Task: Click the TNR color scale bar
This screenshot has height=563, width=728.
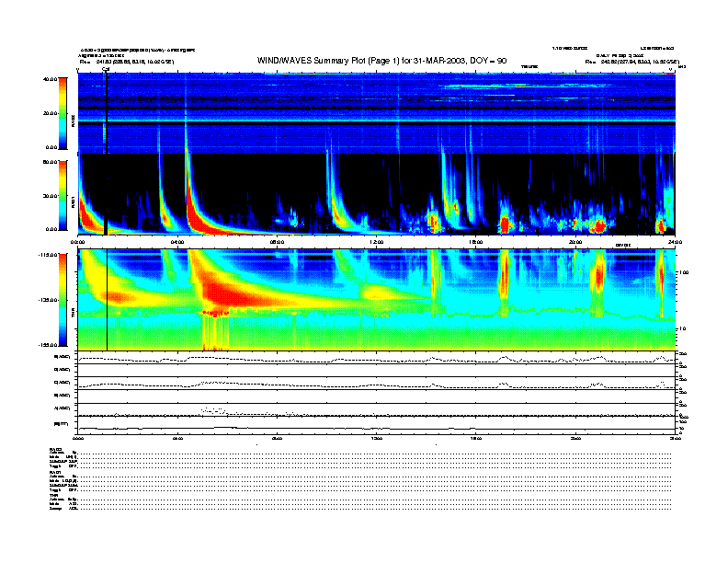Action: point(63,300)
